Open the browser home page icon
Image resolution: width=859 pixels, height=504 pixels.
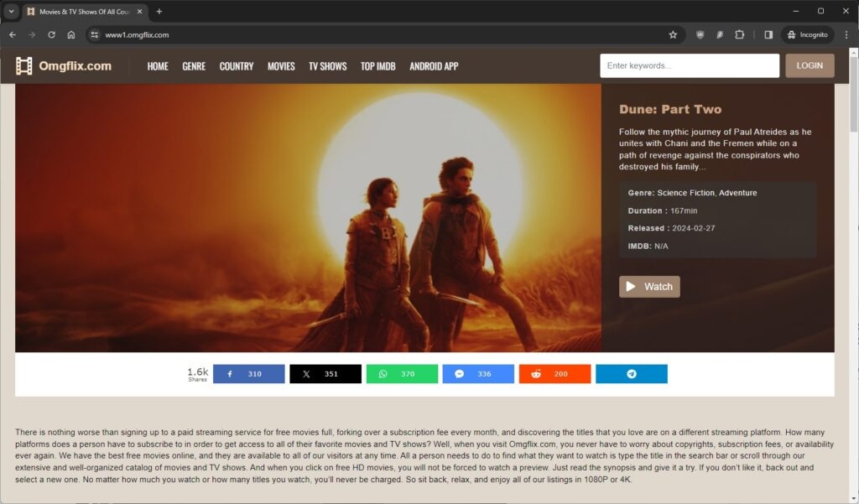click(x=71, y=34)
